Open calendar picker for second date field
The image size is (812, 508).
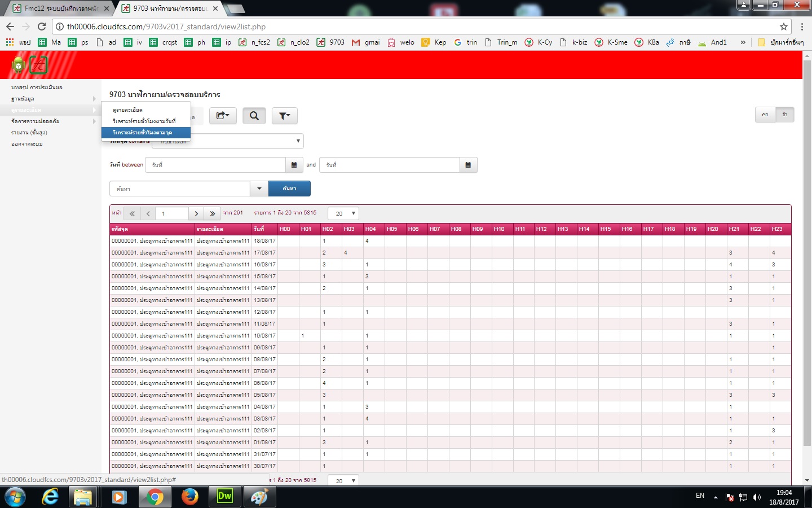click(x=469, y=165)
